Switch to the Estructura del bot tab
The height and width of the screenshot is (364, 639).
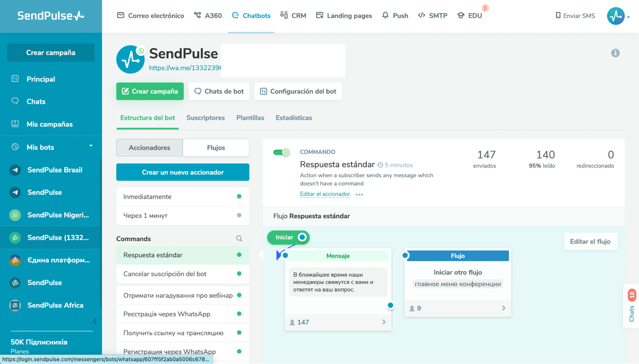[147, 118]
